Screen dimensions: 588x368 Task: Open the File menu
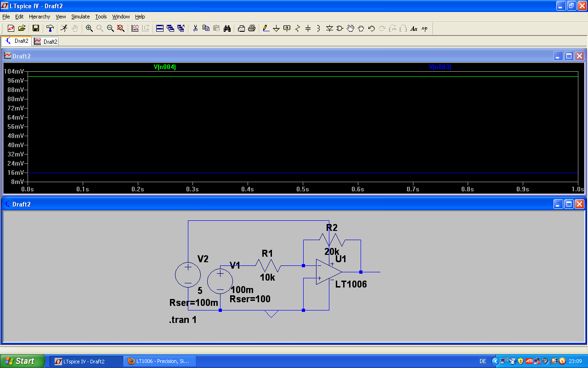(x=6, y=17)
